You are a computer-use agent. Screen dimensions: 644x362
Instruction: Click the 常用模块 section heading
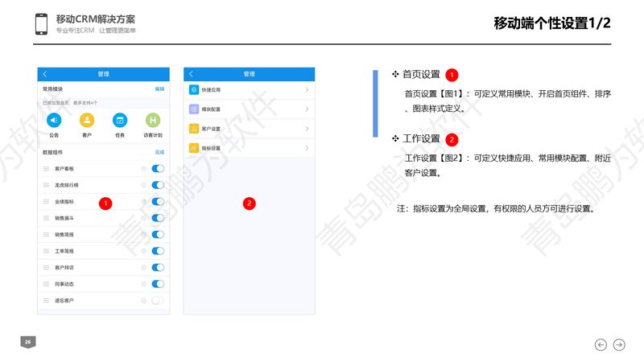pos(52,89)
